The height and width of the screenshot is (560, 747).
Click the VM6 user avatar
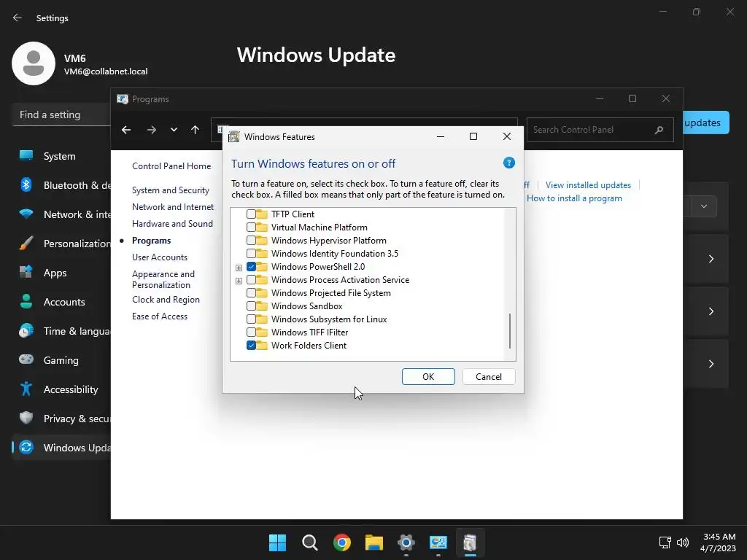point(34,63)
